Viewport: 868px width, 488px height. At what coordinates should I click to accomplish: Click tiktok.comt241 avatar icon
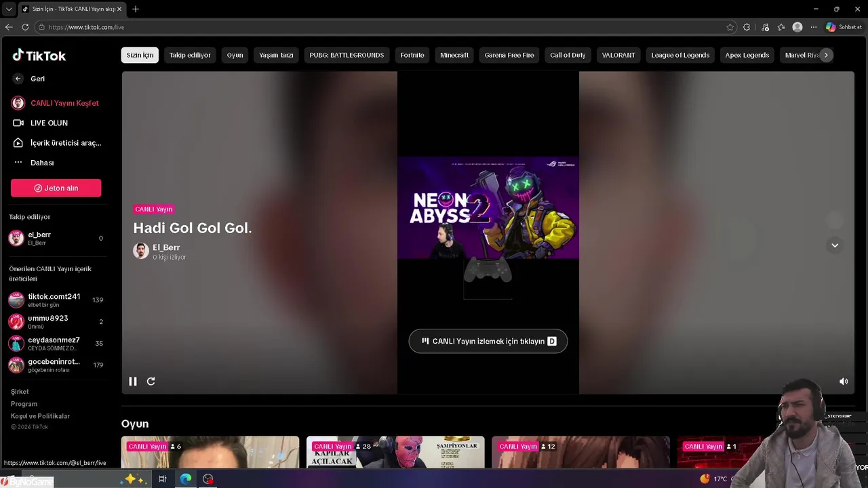coord(16,300)
